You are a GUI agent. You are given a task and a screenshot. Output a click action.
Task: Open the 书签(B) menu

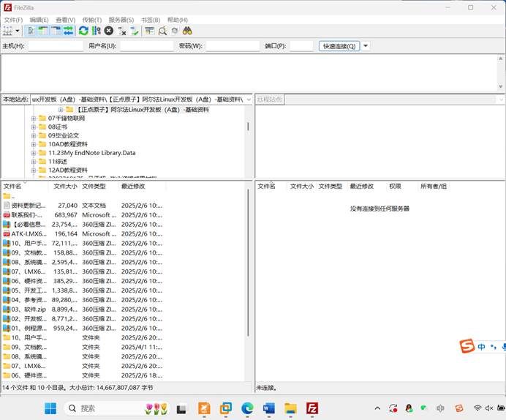151,20
